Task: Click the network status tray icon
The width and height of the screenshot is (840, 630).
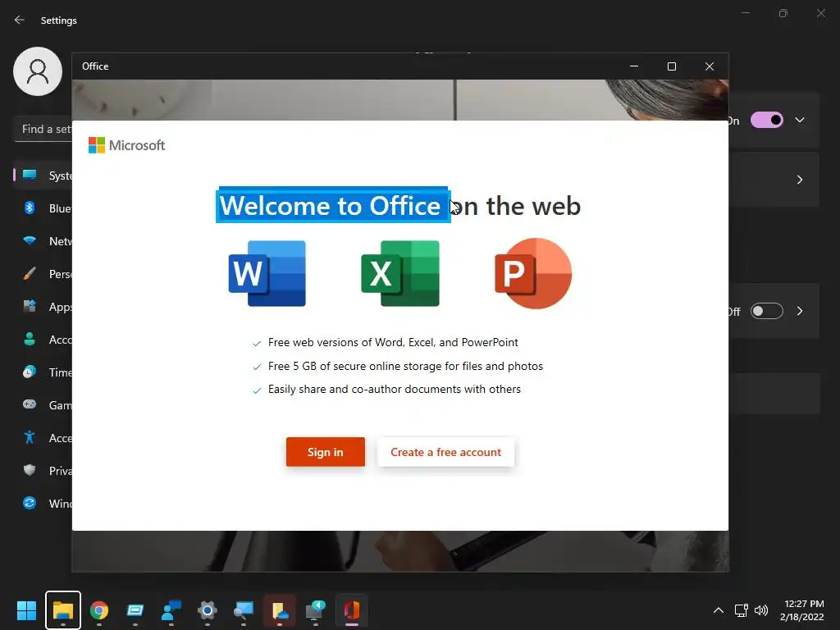Action: pyautogui.click(x=741, y=610)
